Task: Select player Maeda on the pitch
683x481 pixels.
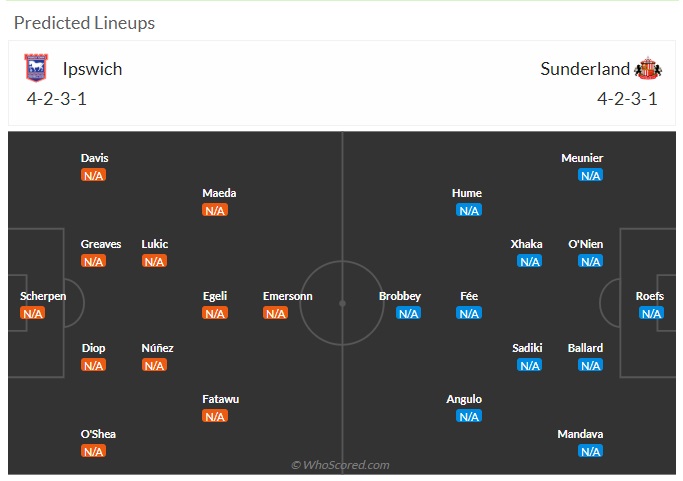Action: pyautogui.click(x=219, y=193)
